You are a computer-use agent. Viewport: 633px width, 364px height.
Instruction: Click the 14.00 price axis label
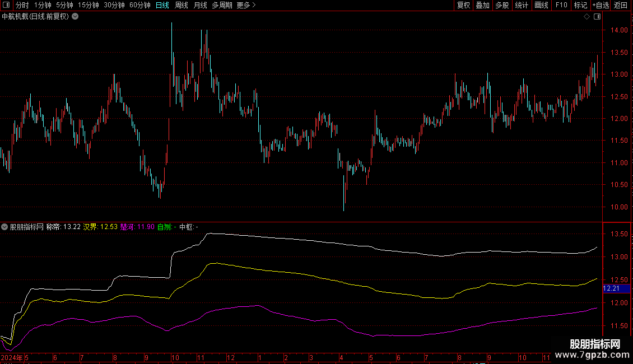(x=619, y=30)
